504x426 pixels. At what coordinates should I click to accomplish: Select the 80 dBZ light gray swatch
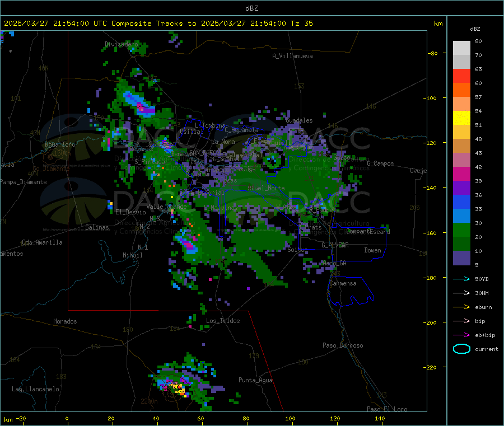point(461,48)
